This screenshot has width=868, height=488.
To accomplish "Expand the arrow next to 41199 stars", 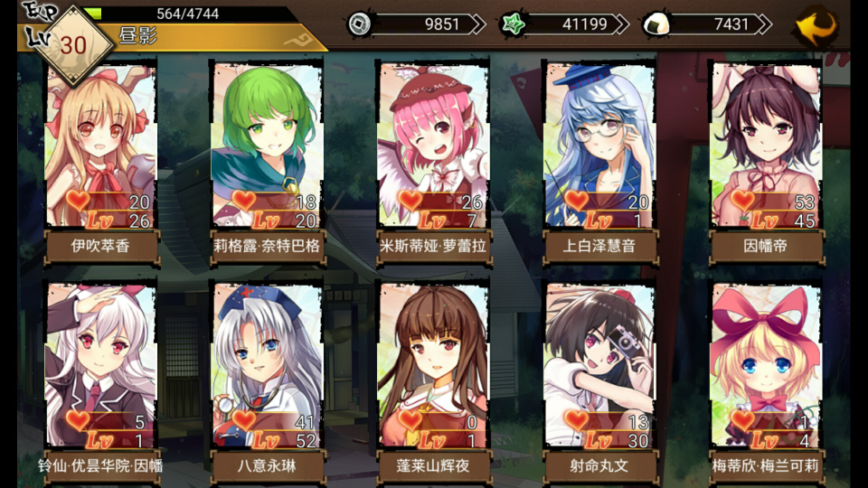I will (x=622, y=24).
